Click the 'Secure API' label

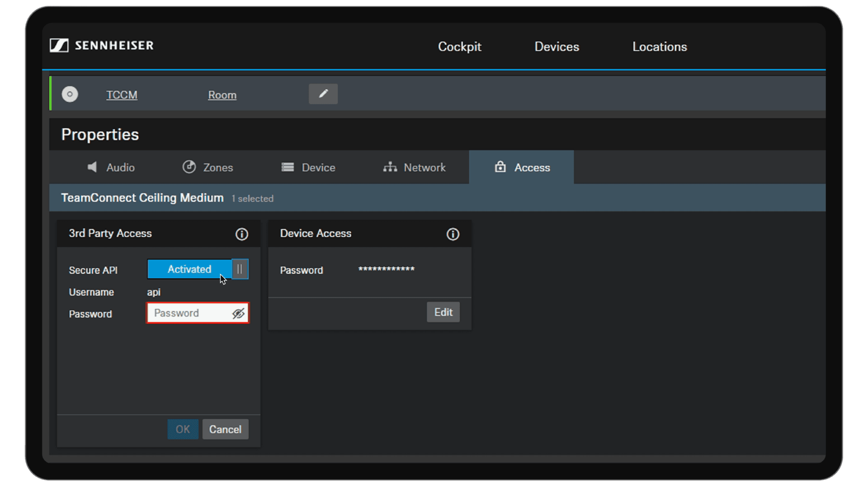click(x=93, y=270)
